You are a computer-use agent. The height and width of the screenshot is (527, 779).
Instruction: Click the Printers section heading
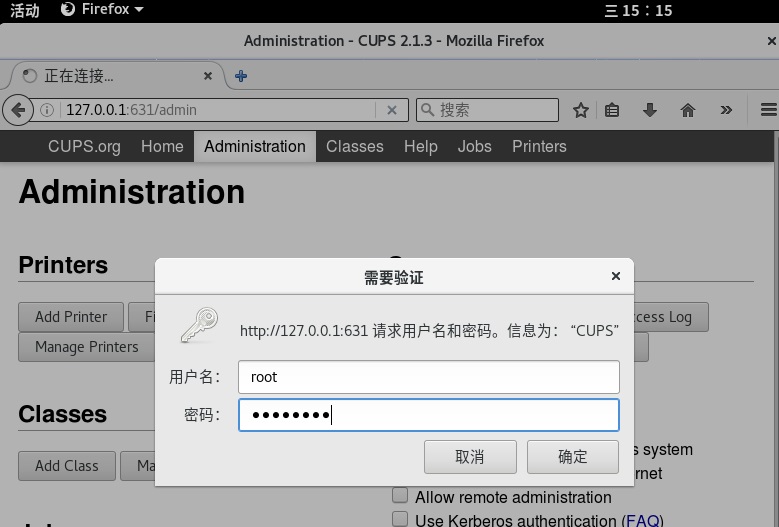pyautogui.click(x=63, y=265)
